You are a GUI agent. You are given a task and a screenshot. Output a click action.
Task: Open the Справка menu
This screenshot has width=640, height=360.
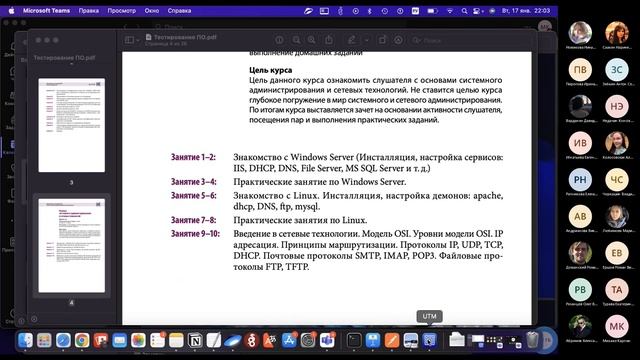(179, 11)
